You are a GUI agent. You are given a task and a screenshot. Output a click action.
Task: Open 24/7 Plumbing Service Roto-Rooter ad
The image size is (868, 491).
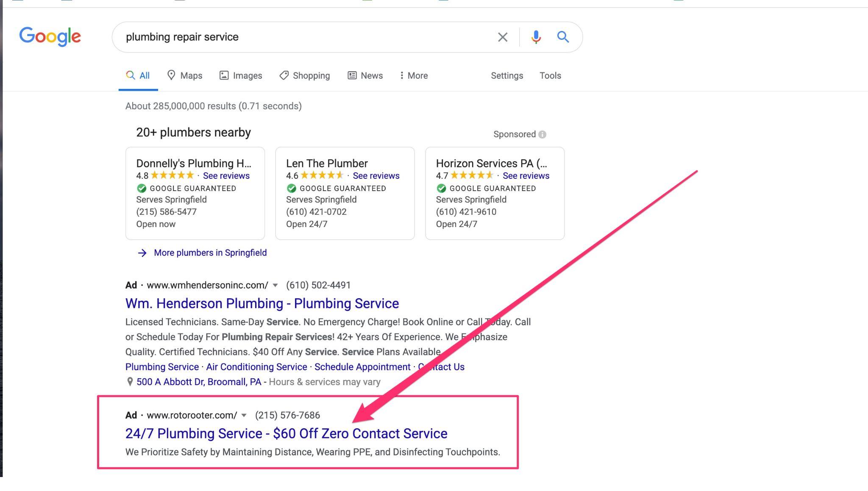286,433
